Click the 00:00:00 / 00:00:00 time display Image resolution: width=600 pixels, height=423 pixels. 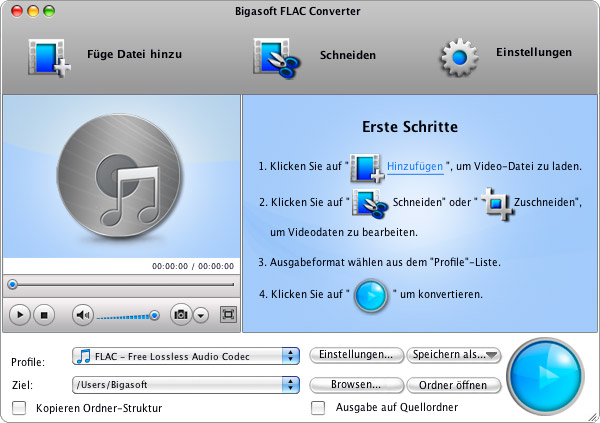click(x=193, y=266)
